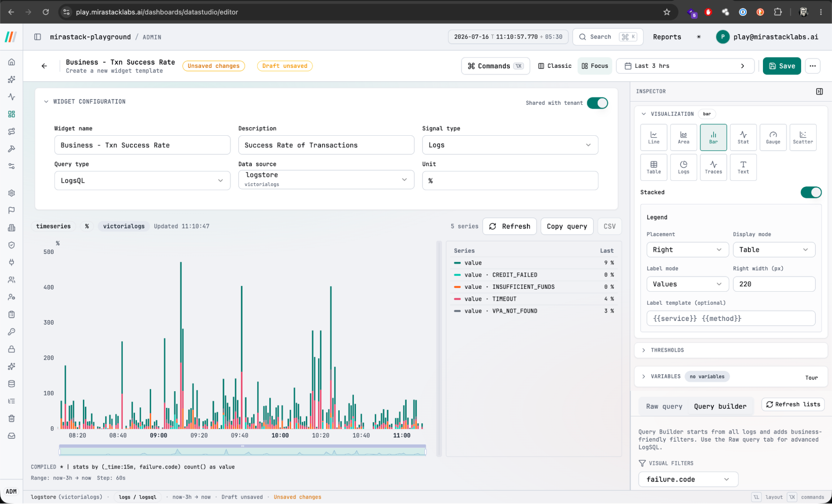The width and height of the screenshot is (832, 504).
Task: Toggle Shared with tenant switch
Action: [x=597, y=103]
